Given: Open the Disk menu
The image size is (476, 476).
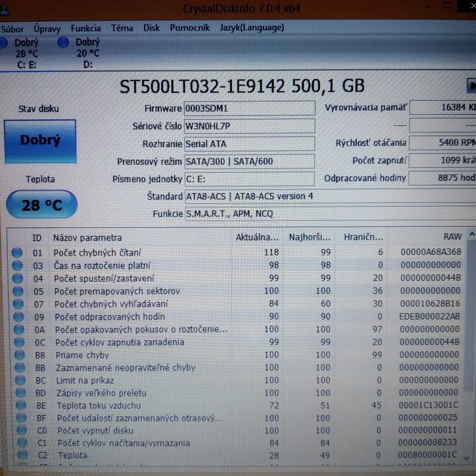Looking at the screenshot, I should (x=152, y=28).
